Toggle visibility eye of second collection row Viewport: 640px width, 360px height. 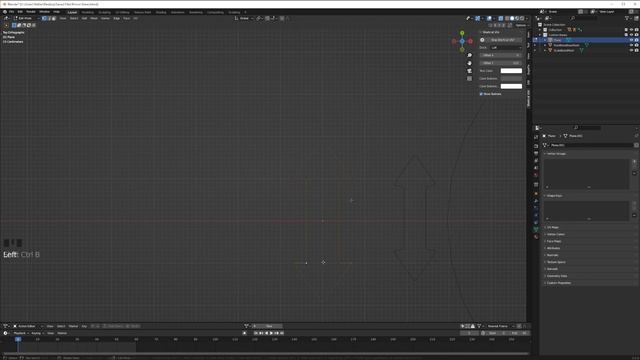point(631,35)
